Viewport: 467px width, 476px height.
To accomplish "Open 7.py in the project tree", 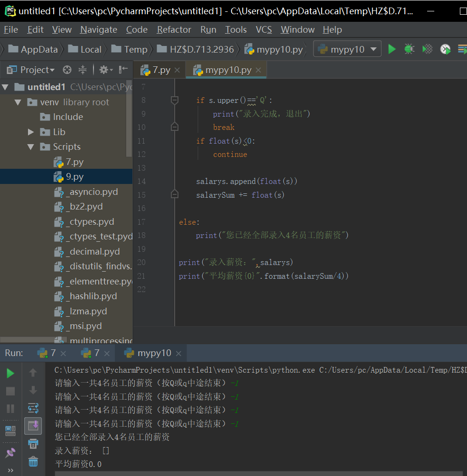I will pos(68,162).
